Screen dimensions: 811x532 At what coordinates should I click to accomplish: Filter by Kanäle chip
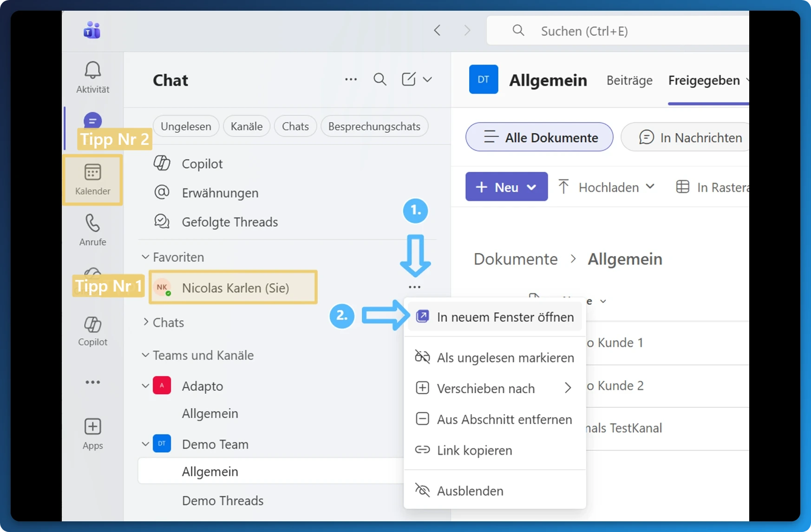tap(247, 126)
